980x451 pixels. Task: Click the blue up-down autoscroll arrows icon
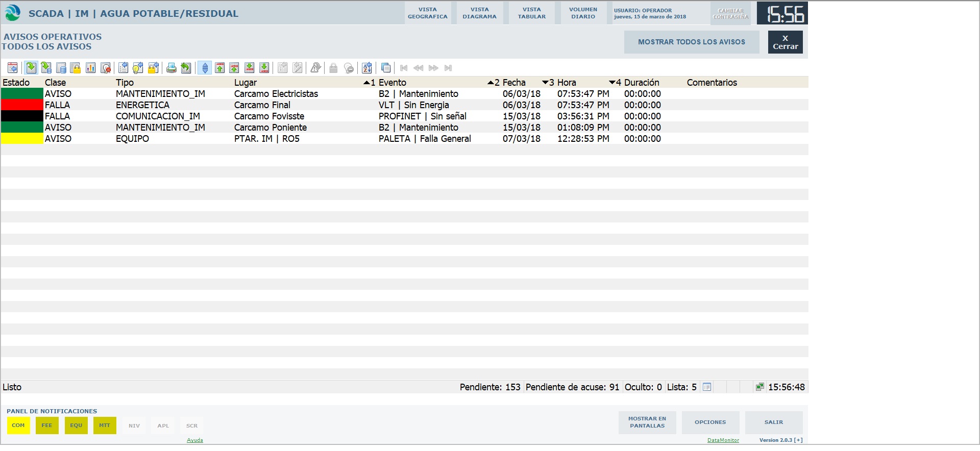(205, 68)
